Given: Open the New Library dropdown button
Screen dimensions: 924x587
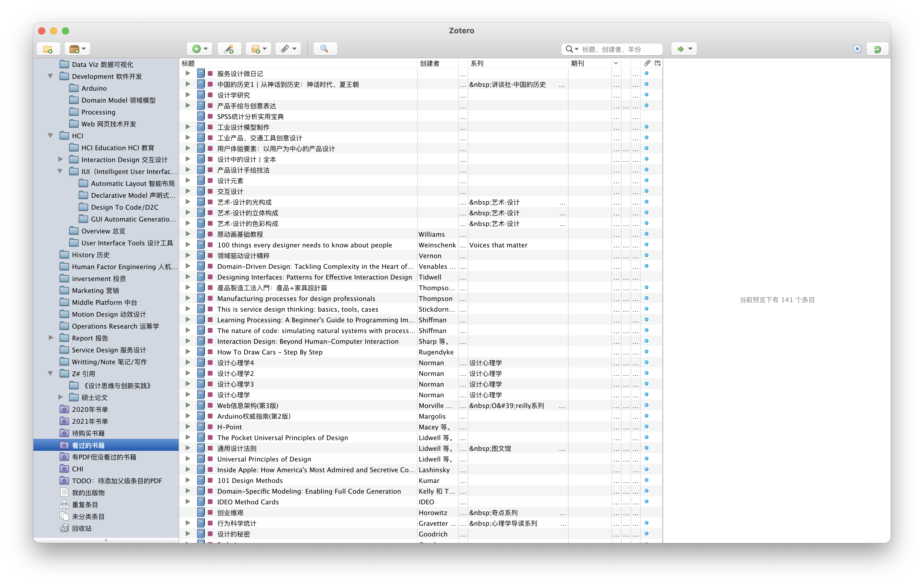Looking at the screenshot, I should (77, 49).
